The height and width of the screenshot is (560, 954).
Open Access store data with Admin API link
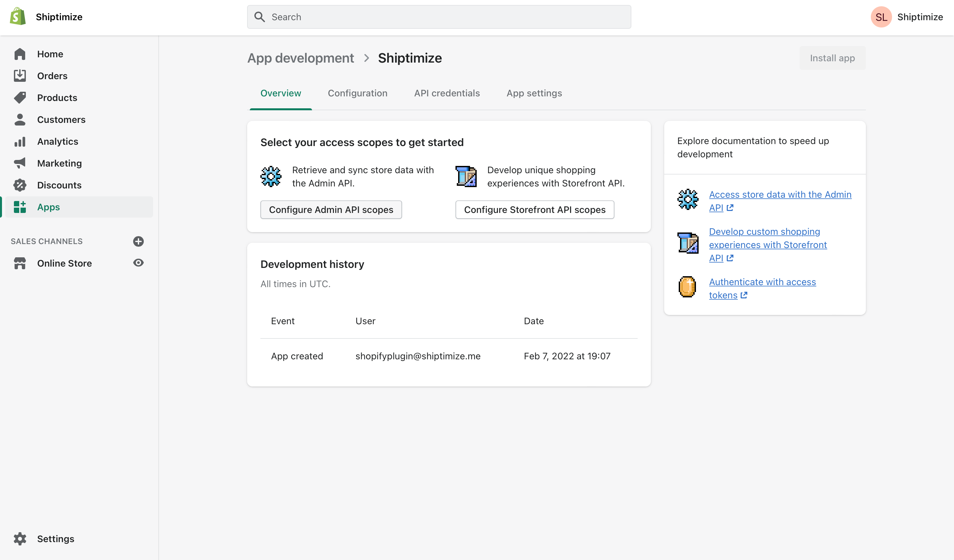coord(780,201)
